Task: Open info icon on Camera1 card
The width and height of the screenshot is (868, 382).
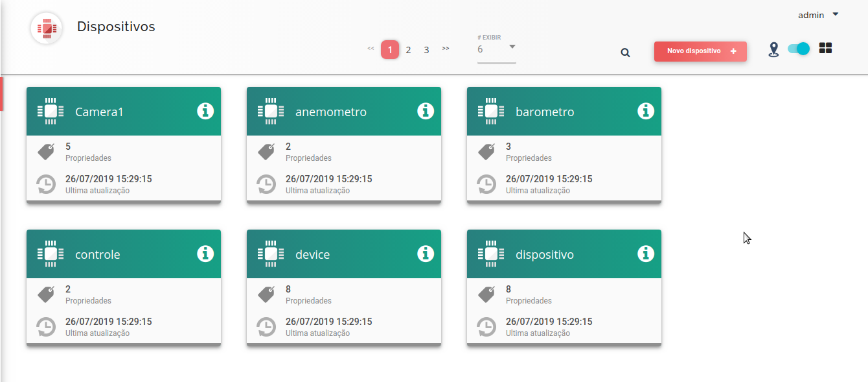Action: tap(205, 111)
